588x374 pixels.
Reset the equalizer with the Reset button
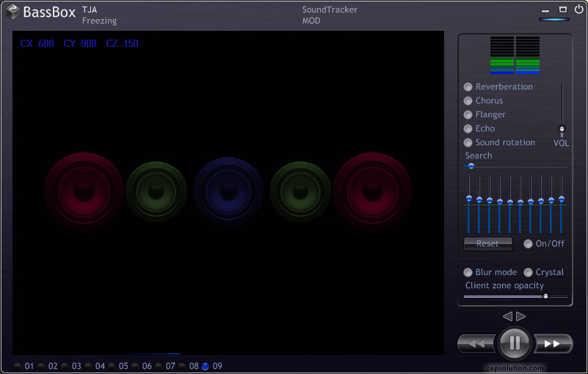(488, 244)
